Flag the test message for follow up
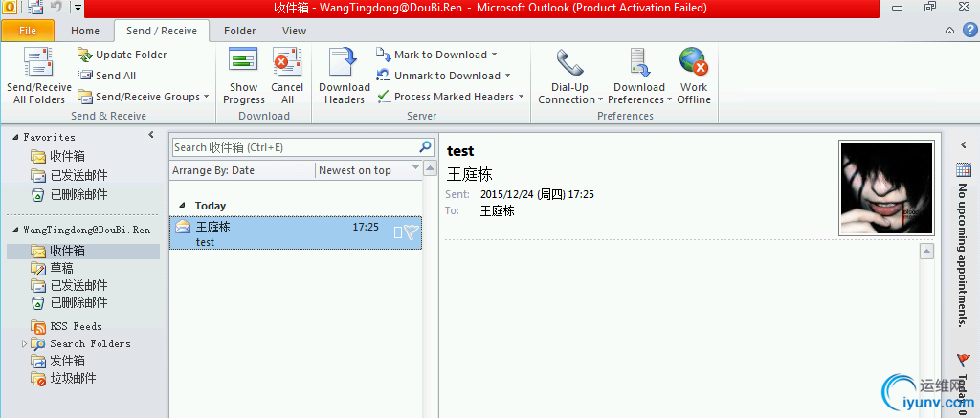The width and height of the screenshot is (980, 418). (x=411, y=232)
